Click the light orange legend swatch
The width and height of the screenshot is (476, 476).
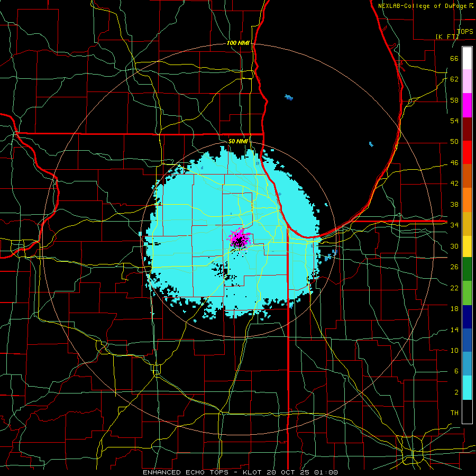[467, 200]
